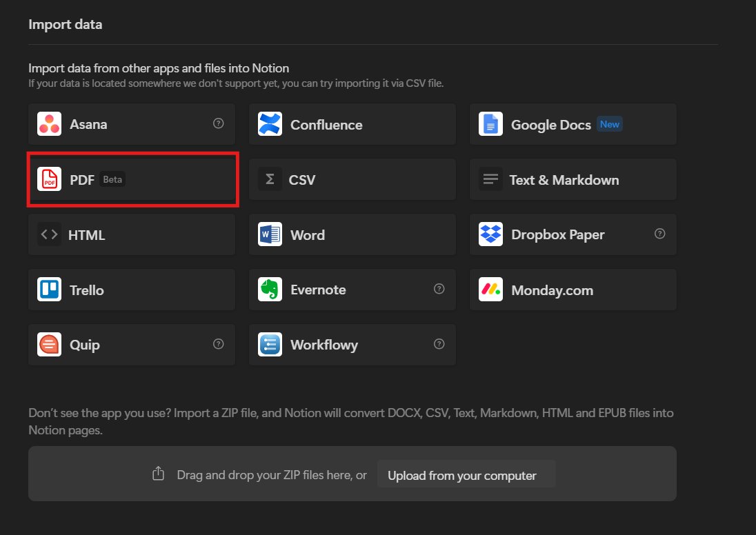
Task: Open help for Asana import
Action: (219, 123)
